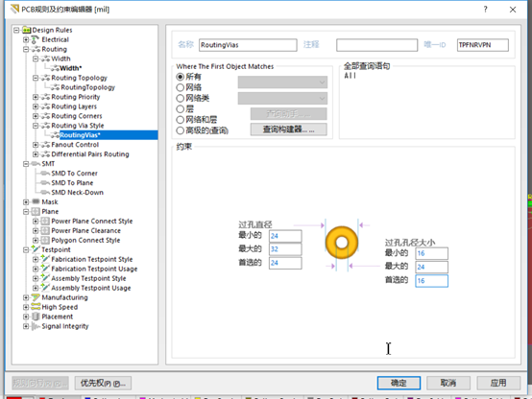This screenshot has width=532, height=399.
Task: Click the Routing Via Style icon
Action: pos(45,126)
